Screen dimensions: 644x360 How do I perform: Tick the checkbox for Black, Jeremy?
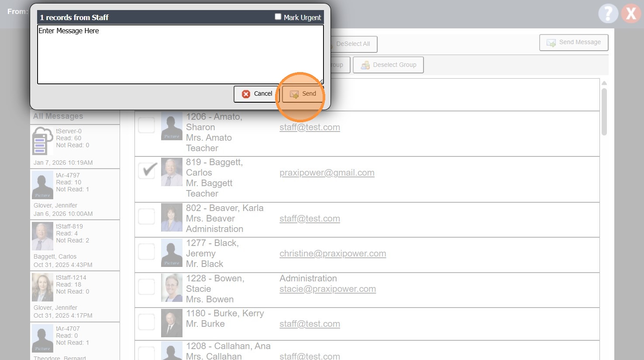[147, 252]
